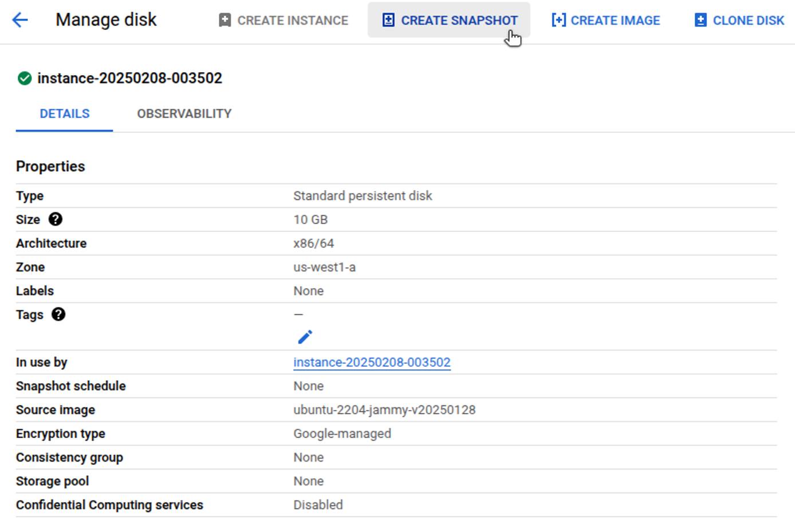Select the ubuntu-2204-jammy-v20250128 source image value
This screenshot has height=532, width=795.
(x=385, y=410)
